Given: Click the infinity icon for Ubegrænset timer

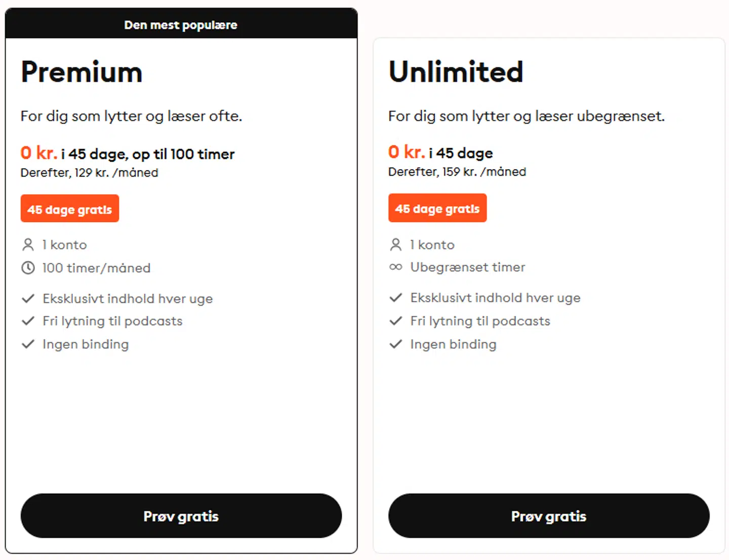Looking at the screenshot, I should click(395, 267).
